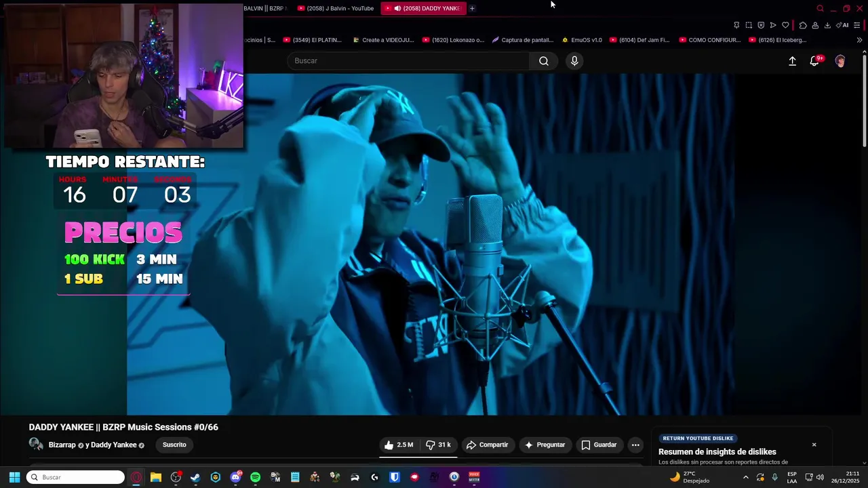The width and height of the screenshot is (868, 488).
Task: Open the Windows Start menu
Action: tap(14, 477)
